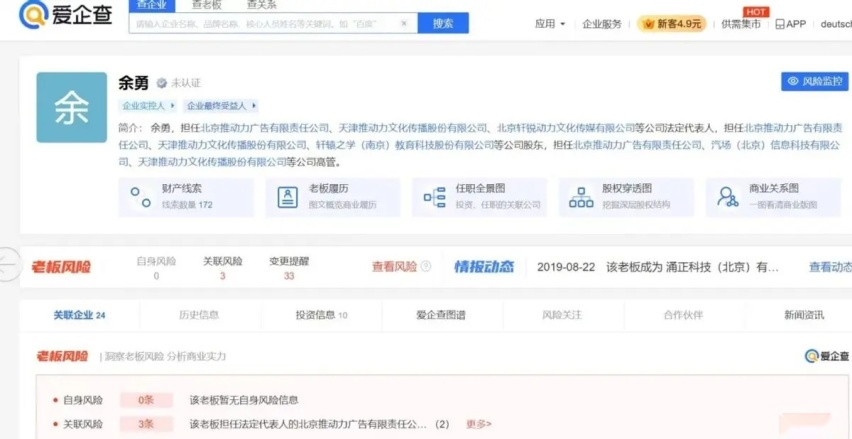Click the 新客4.9元 promo button

[672, 24]
